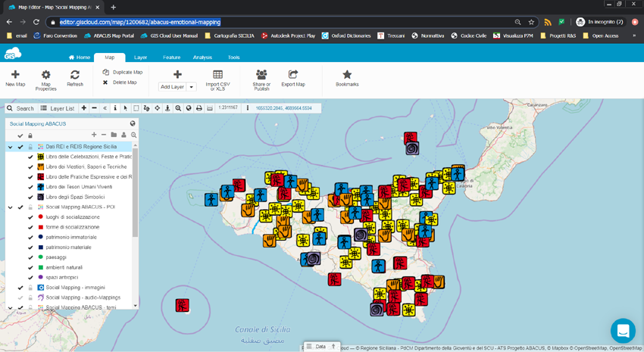Click the zoom to area magnifier tool

178,108
